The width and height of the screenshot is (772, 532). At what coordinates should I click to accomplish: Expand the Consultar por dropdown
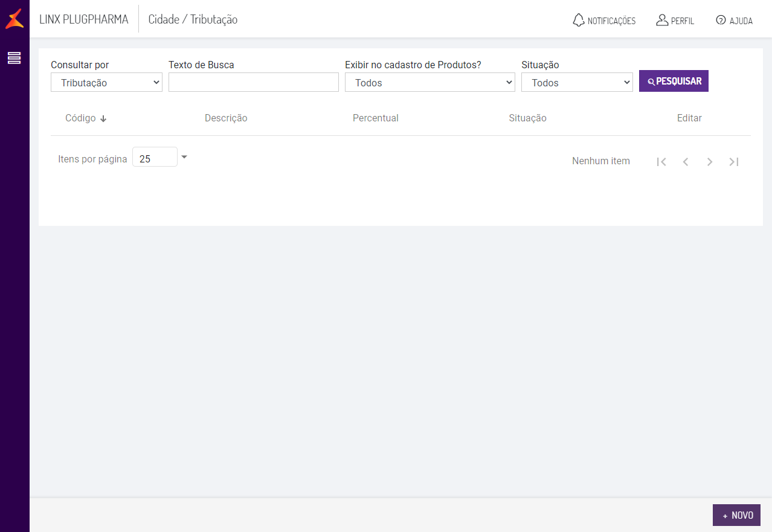(x=106, y=83)
